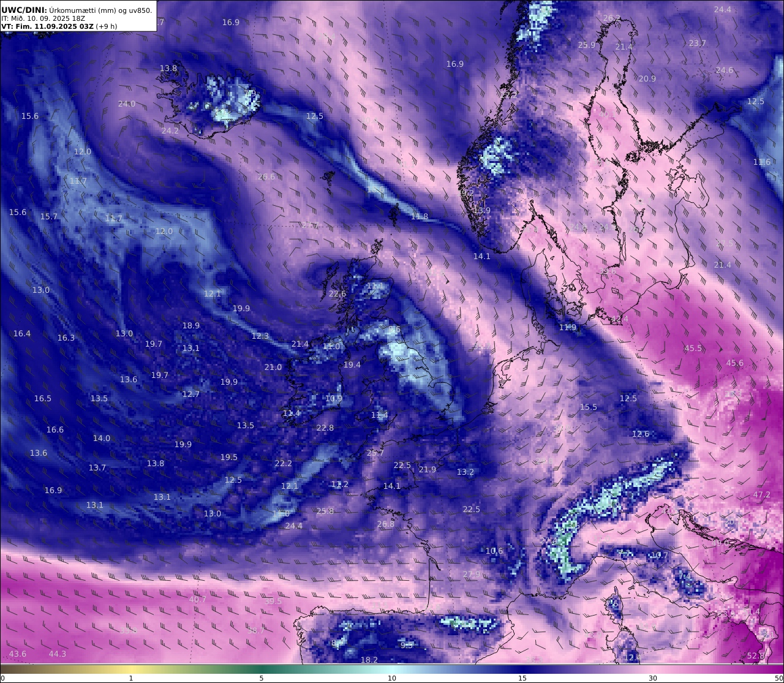The width and height of the screenshot is (784, 683).
Task: Select the 47.2 value label
Action: (762, 495)
